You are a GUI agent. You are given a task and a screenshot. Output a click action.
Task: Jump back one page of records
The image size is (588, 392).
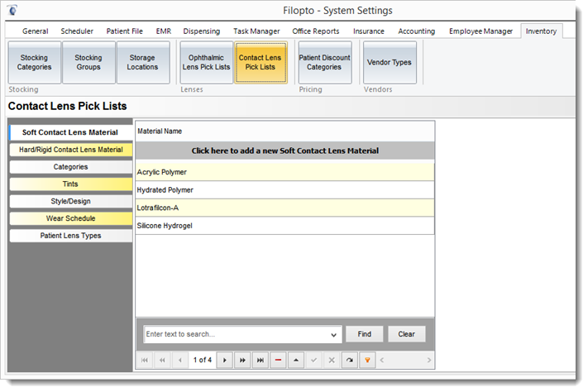tap(162, 361)
